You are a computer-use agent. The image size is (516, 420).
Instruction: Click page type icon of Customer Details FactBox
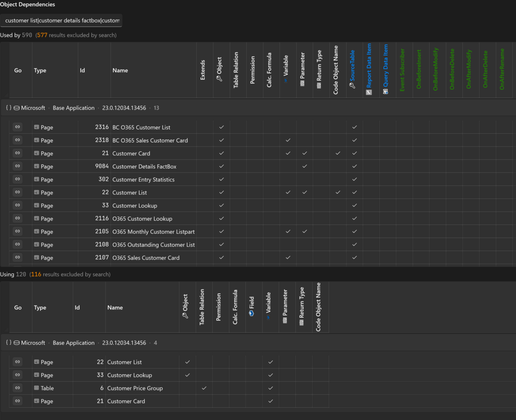[x=36, y=166]
